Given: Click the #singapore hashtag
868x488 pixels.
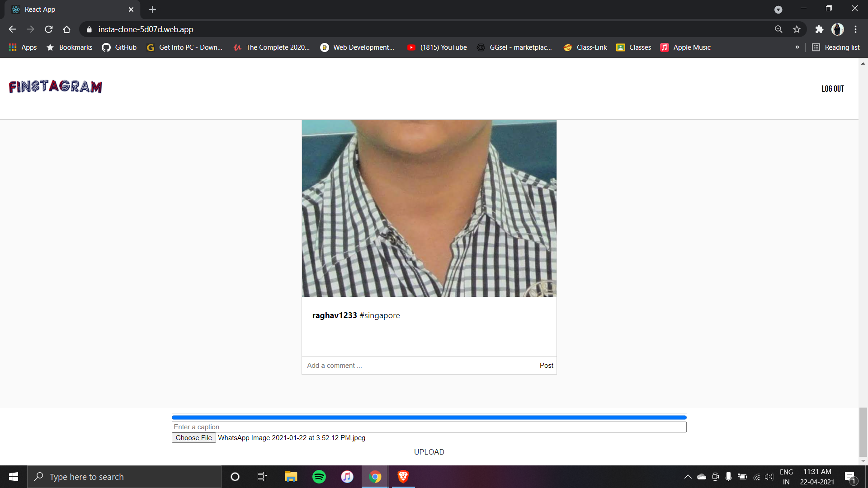Looking at the screenshot, I should coord(379,315).
